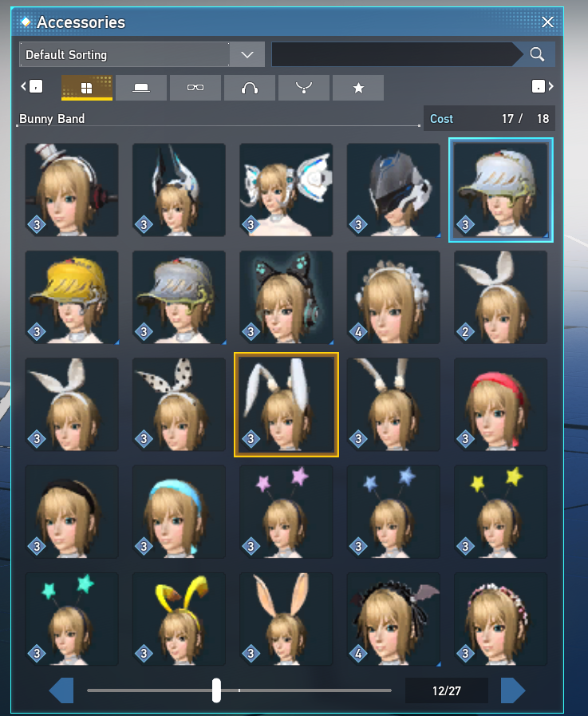Select the all-categories grid tab
The height and width of the screenshot is (716, 588).
click(87, 88)
